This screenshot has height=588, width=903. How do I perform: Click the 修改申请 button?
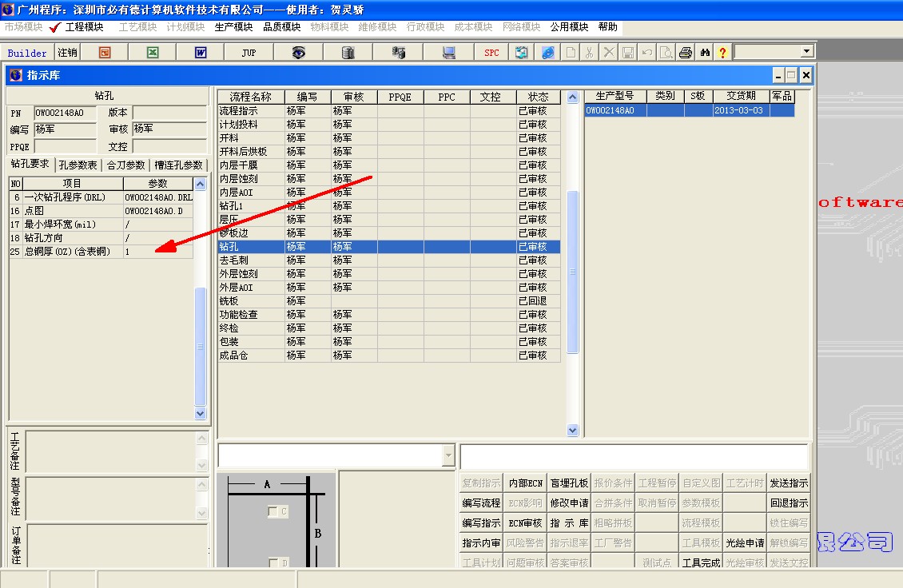(569, 503)
